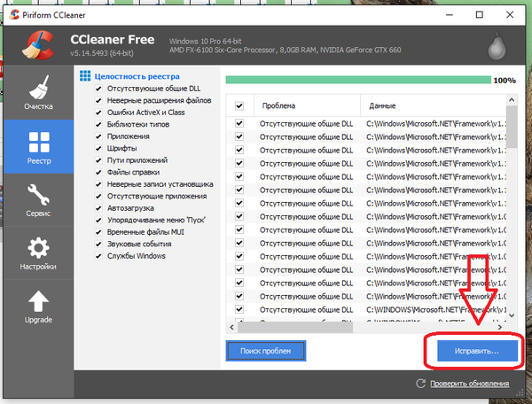Open Настройки gear settings section
The image size is (532, 404).
(x=38, y=254)
